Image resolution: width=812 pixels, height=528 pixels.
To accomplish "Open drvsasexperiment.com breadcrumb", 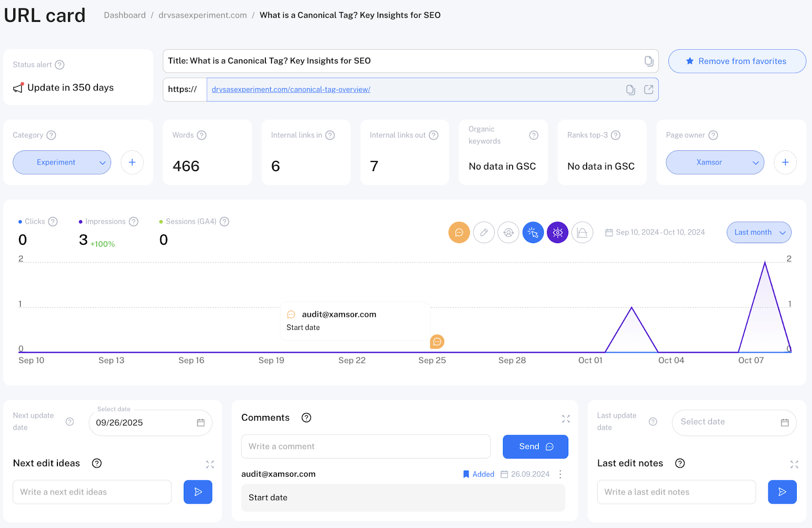I will point(202,15).
